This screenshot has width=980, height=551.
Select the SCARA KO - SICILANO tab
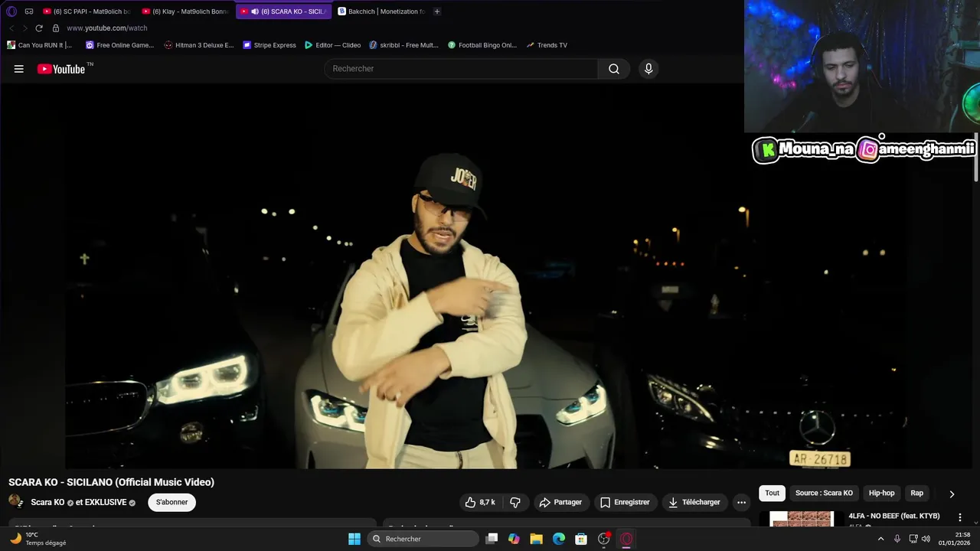283,11
